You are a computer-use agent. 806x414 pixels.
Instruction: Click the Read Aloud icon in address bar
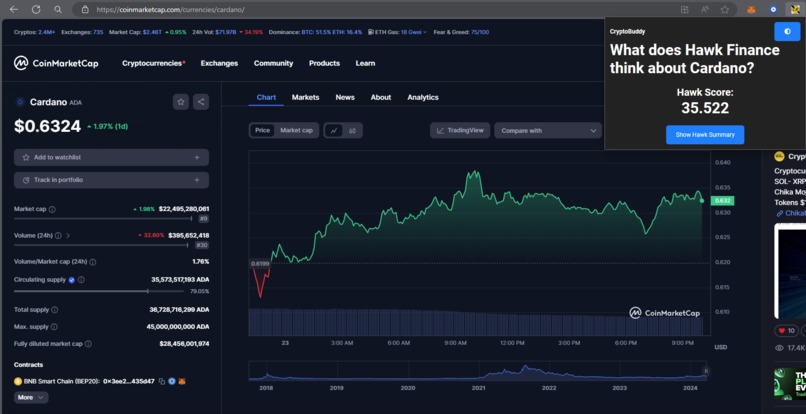[705, 9]
